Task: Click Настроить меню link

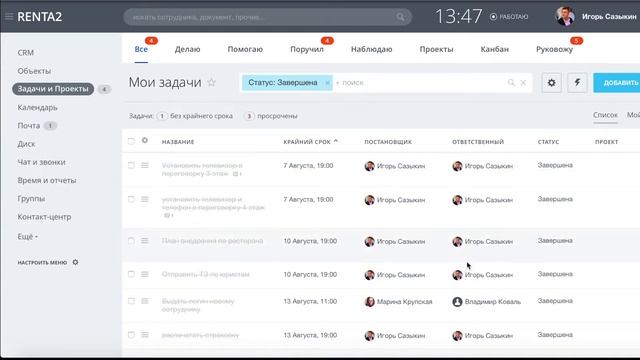Action: [42, 262]
